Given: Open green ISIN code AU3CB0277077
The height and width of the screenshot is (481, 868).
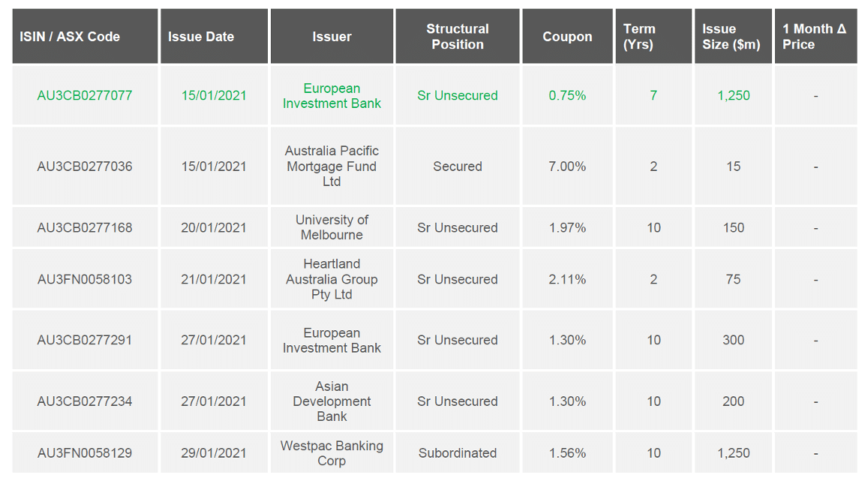Looking at the screenshot, I should click(x=85, y=96).
